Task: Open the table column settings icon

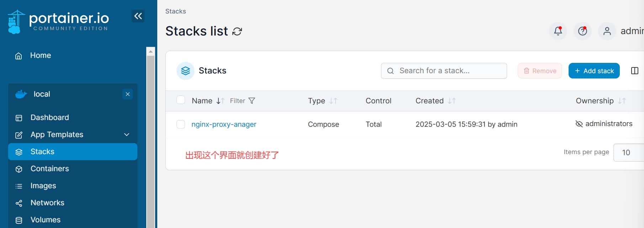Action: click(634, 71)
